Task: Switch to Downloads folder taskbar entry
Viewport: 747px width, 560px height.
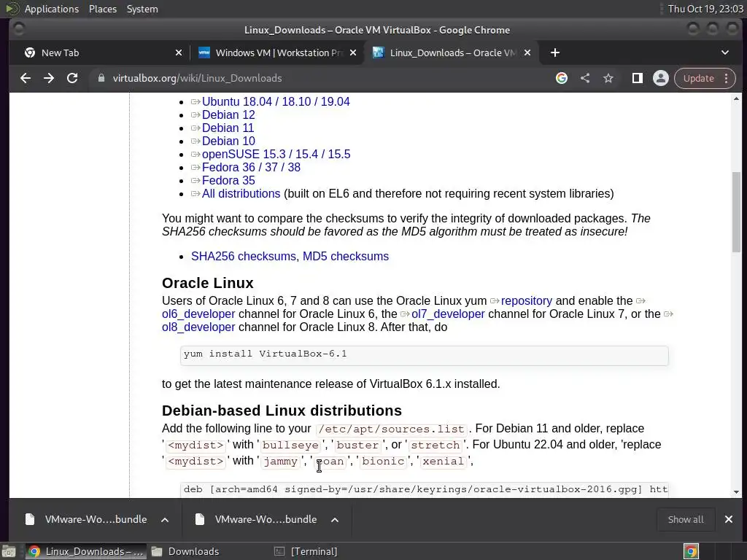Action: coord(185,551)
